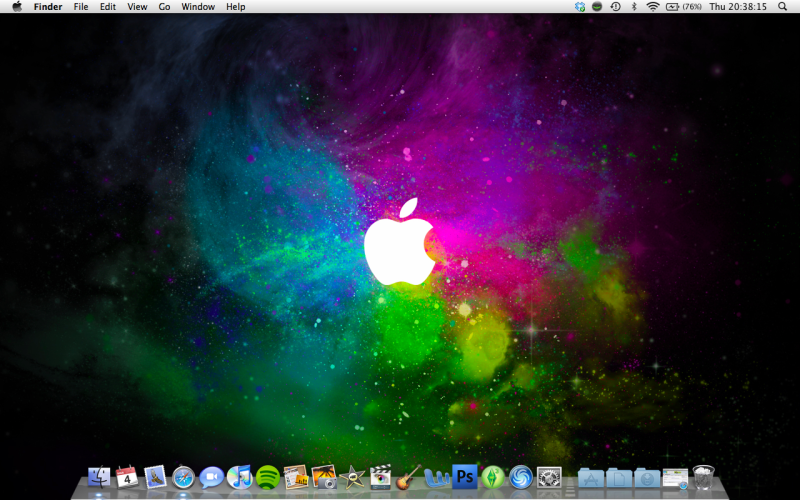This screenshot has width=800, height=500.
Task: Open the Dock icon between Spotify and iPhoto
Action: (x=296, y=478)
